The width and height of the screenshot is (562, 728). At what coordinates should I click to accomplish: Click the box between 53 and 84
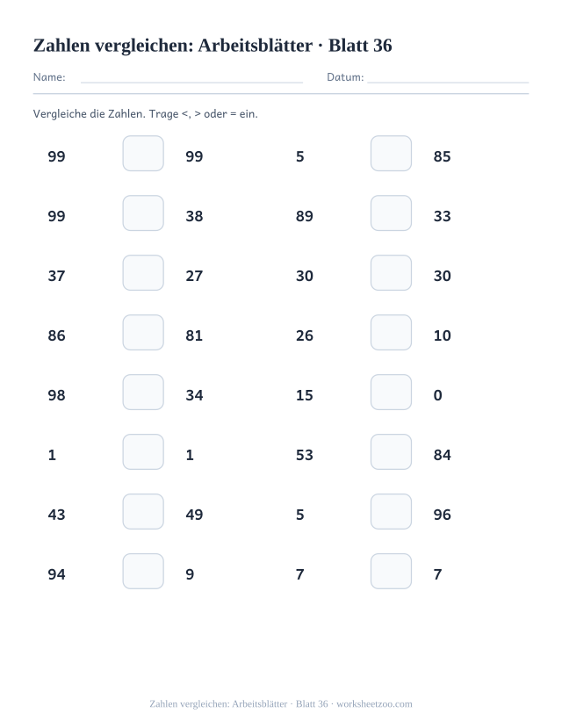(391, 451)
